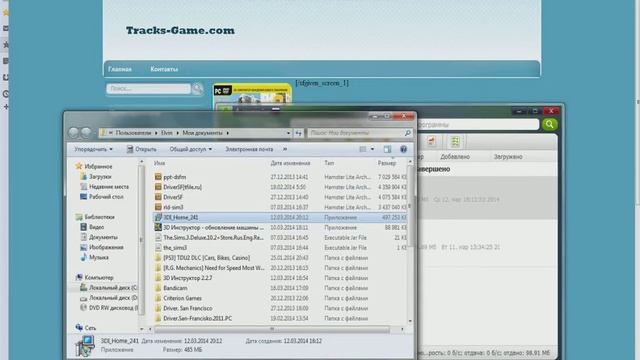Sort by the Имя column header
This screenshot has width=640, height=360.
point(160,163)
